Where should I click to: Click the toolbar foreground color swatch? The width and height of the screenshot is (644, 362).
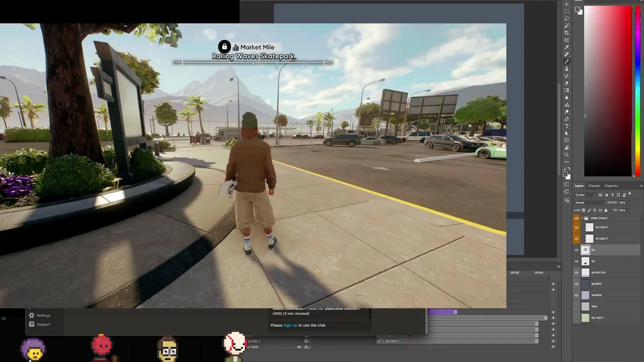click(x=566, y=173)
